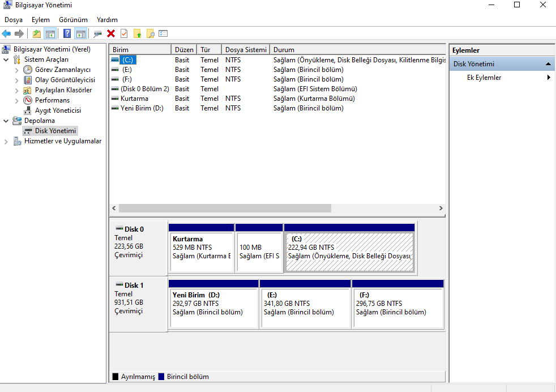The width and height of the screenshot is (556, 392).
Task: Expand the Görev Zamanlayıcı node
Action: [16, 70]
